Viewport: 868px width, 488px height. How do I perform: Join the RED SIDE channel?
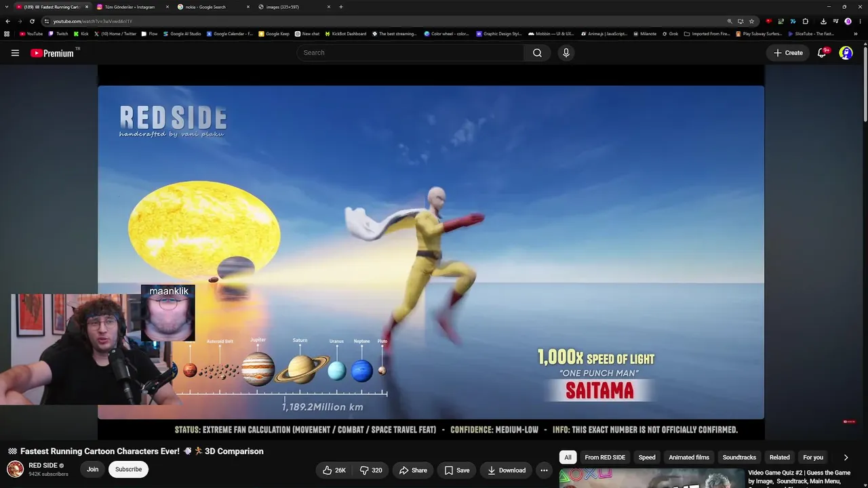pyautogui.click(x=93, y=469)
